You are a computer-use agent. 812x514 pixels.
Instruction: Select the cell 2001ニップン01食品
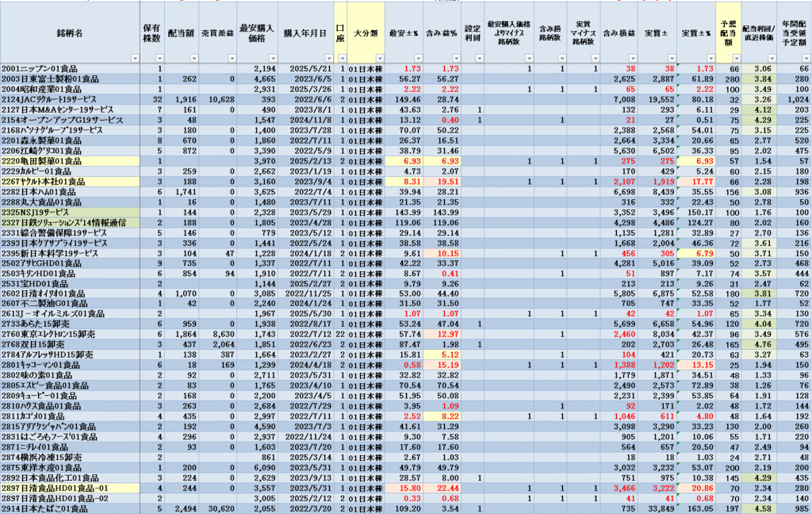click(x=70, y=68)
